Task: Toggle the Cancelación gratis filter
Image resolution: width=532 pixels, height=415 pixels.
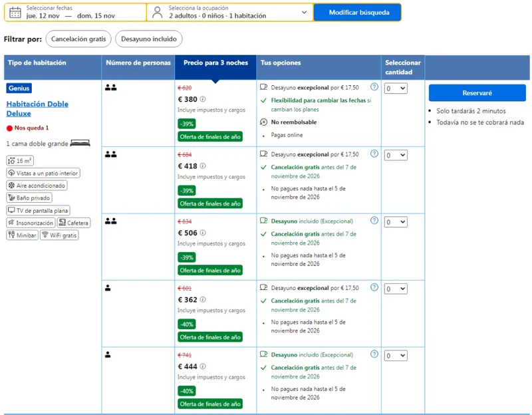Action: (x=78, y=39)
